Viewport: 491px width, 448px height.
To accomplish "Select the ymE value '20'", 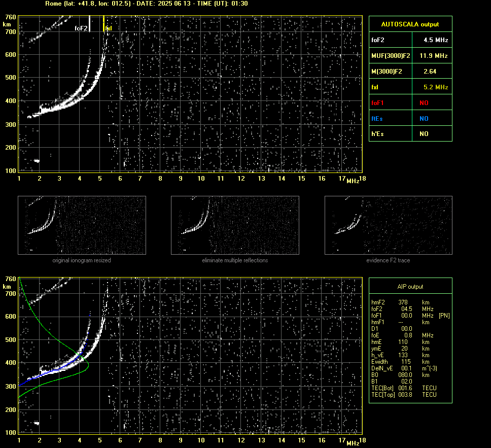I will tap(405, 349).
